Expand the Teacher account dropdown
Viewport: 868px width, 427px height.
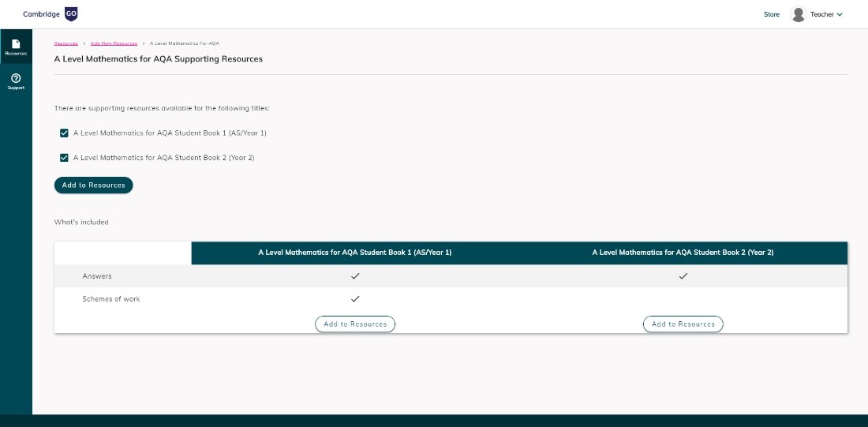(827, 14)
